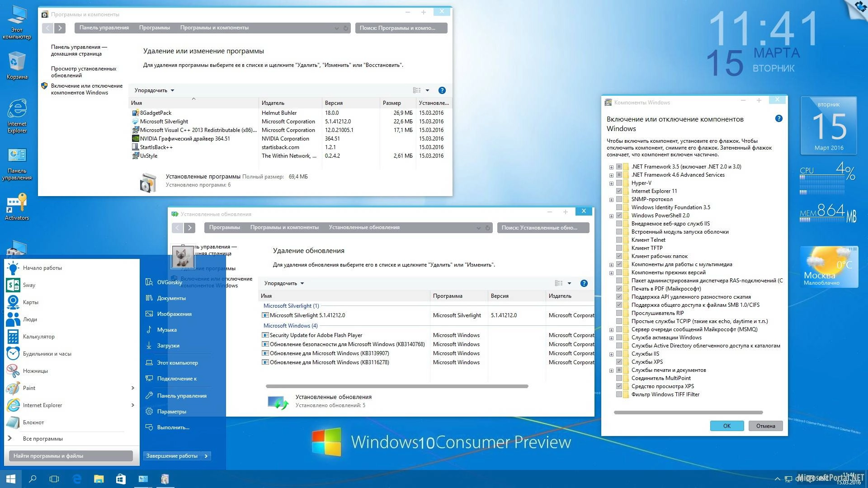
Task: Open Панель управления desktop icon
Action: pyautogui.click(x=17, y=164)
